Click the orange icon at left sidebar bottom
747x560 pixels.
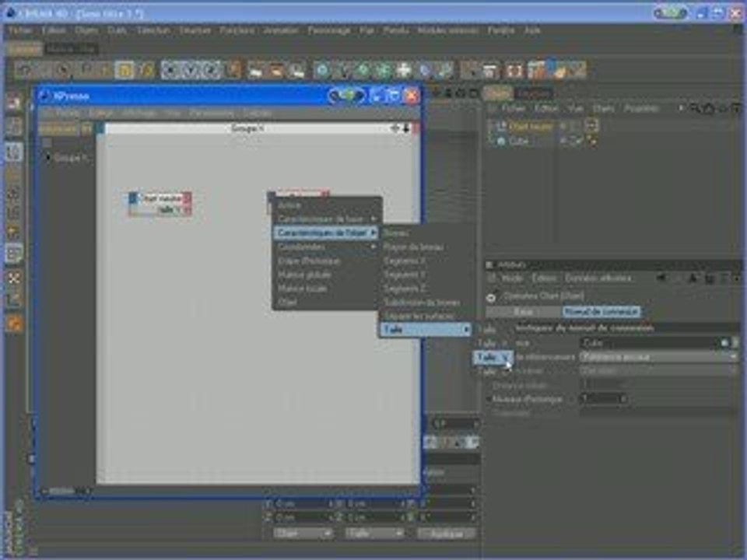pos(14,324)
